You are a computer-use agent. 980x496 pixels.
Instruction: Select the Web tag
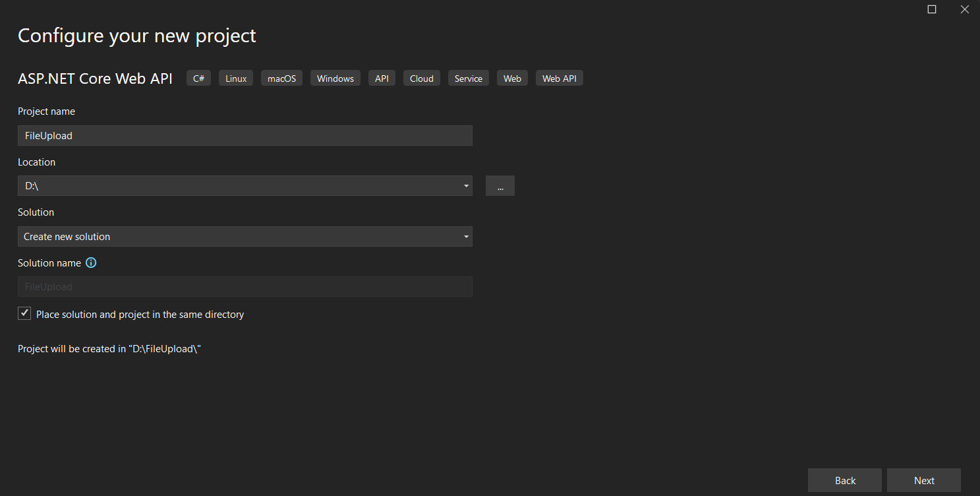click(512, 78)
